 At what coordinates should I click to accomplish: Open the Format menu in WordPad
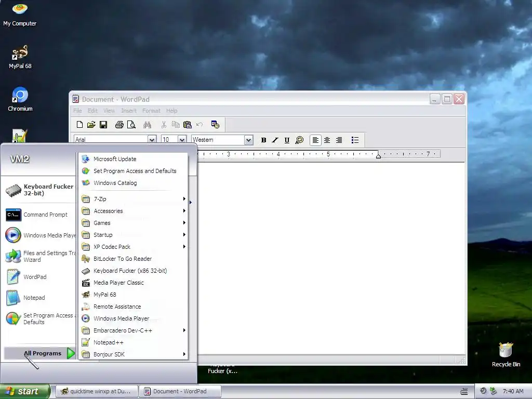coord(151,111)
